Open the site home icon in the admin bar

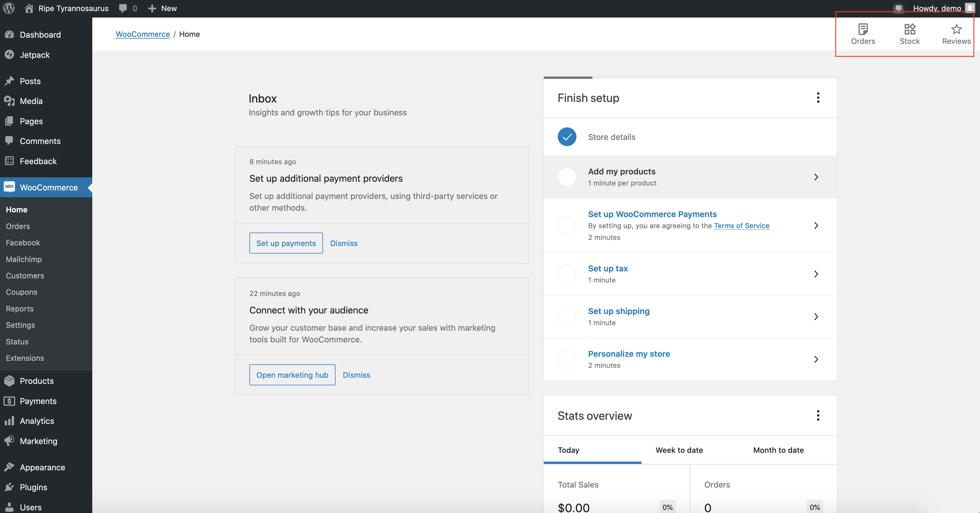pos(29,8)
